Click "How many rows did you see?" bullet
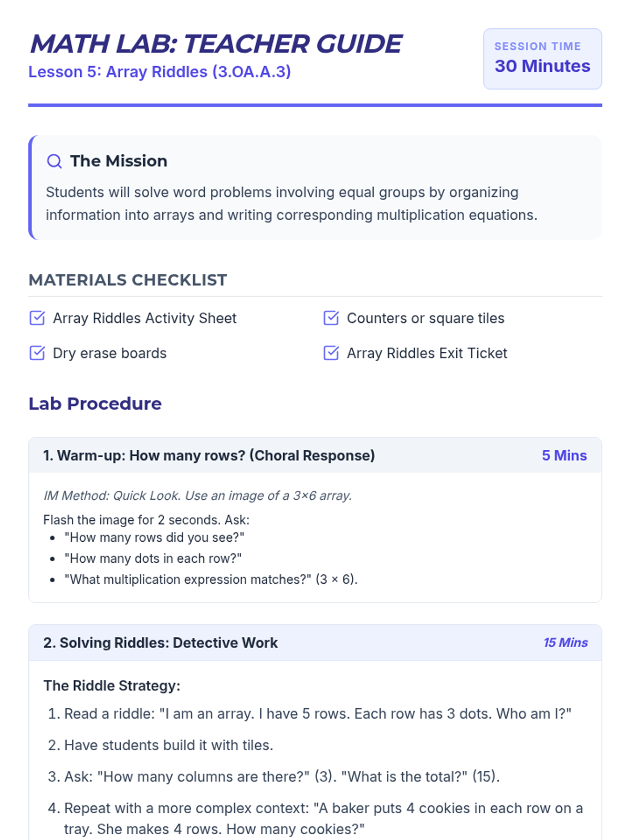This screenshot has height=840, width=630. coord(154,538)
